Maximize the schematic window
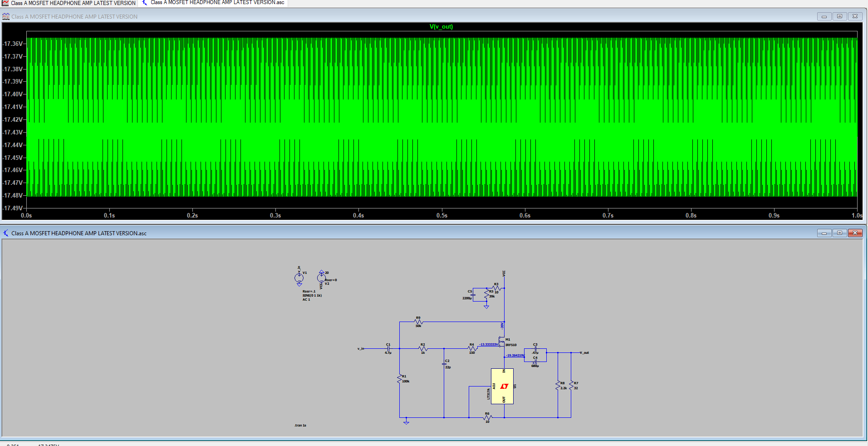The image size is (868, 446). coord(839,233)
